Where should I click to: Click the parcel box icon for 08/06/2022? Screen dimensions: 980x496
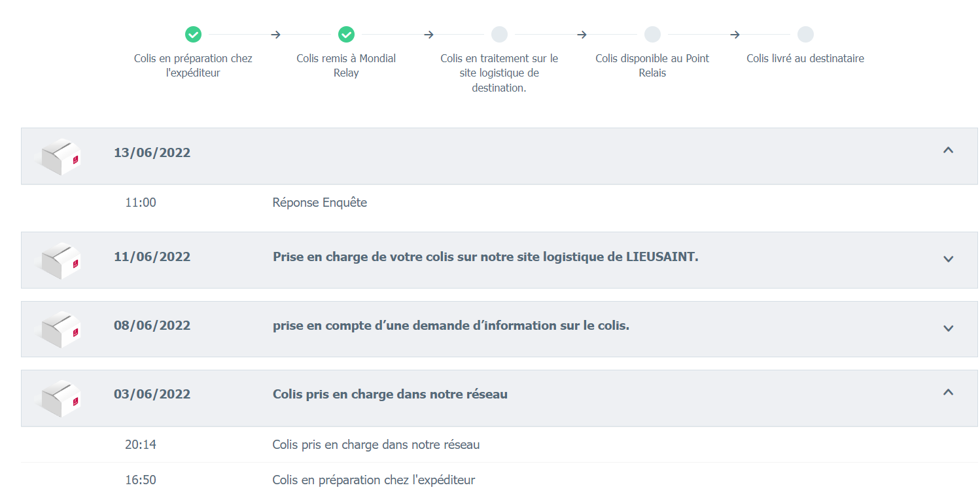(x=60, y=329)
